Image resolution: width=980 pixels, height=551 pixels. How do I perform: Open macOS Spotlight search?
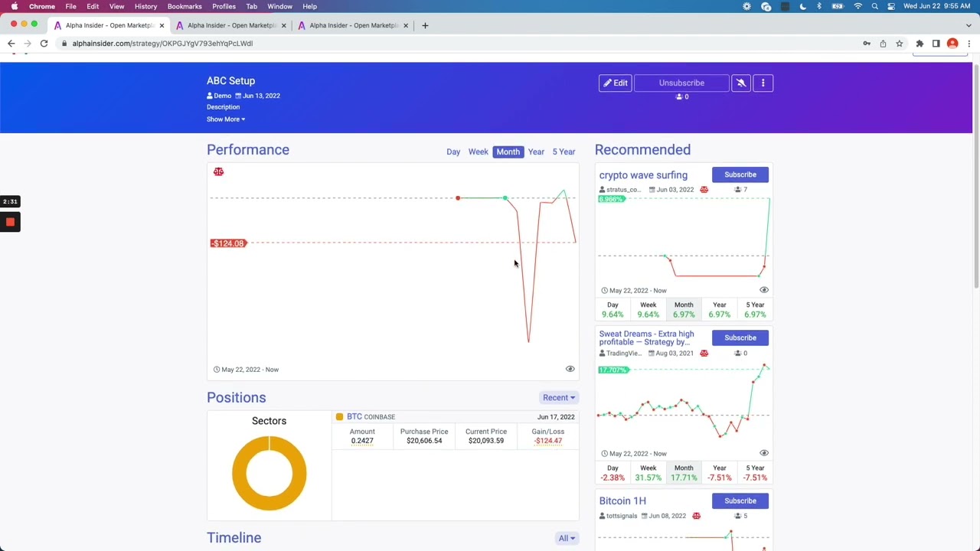(x=874, y=6)
